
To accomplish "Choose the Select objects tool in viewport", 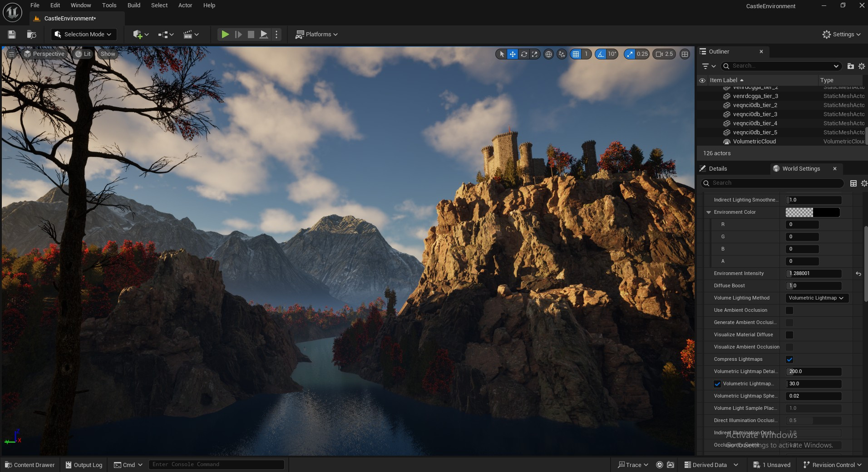I will click(x=502, y=54).
